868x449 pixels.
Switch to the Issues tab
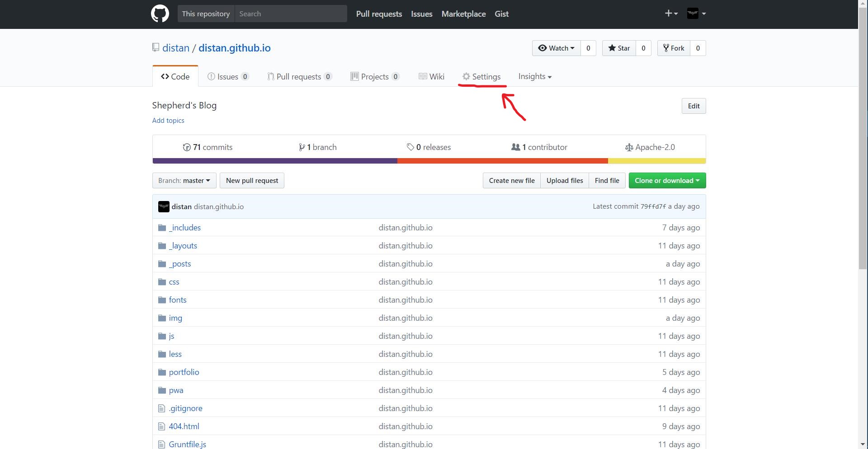228,76
